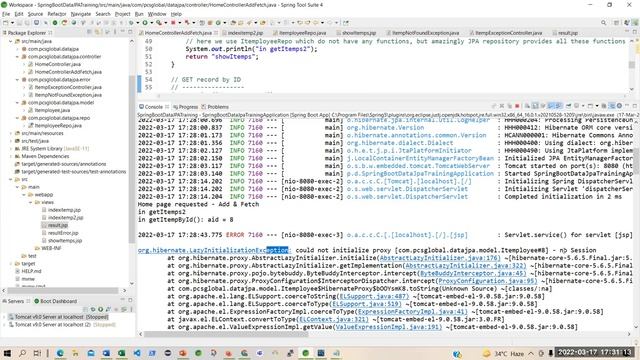Screen dimensions: 640x360
Task: Open Microsoft Edge from taskbar
Action: tap(60, 353)
